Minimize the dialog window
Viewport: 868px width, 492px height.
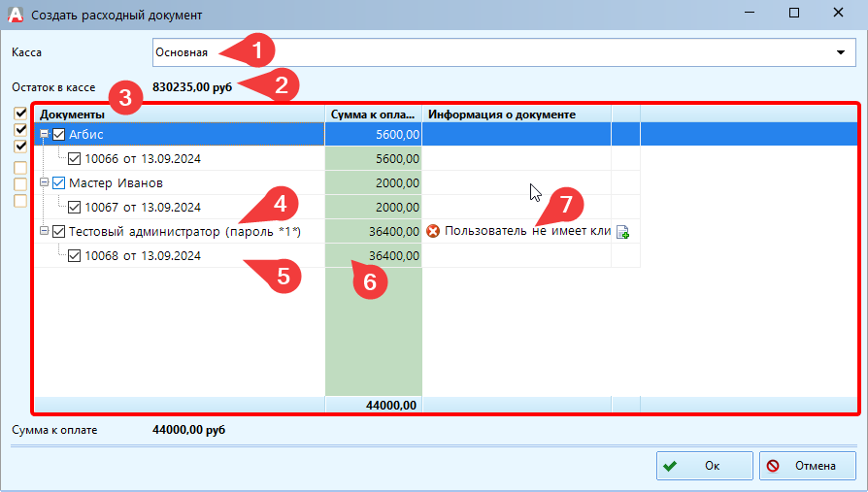click(x=748, y=14)
